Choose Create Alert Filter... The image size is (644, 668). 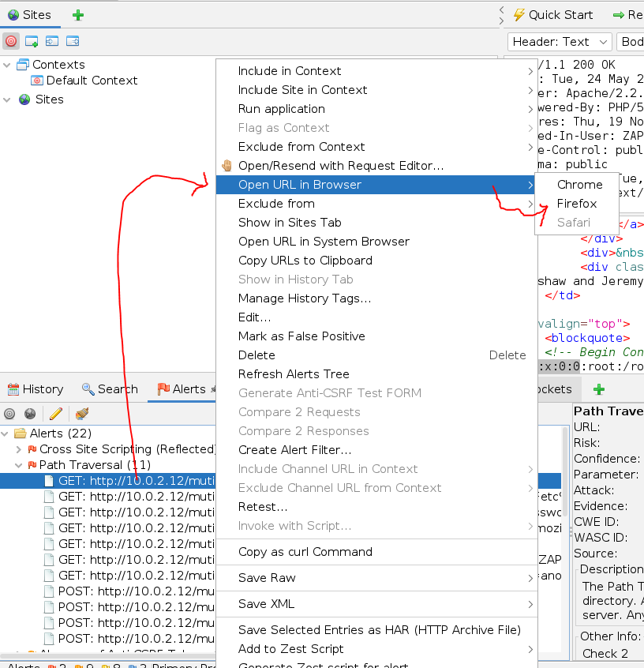(376, 450)
